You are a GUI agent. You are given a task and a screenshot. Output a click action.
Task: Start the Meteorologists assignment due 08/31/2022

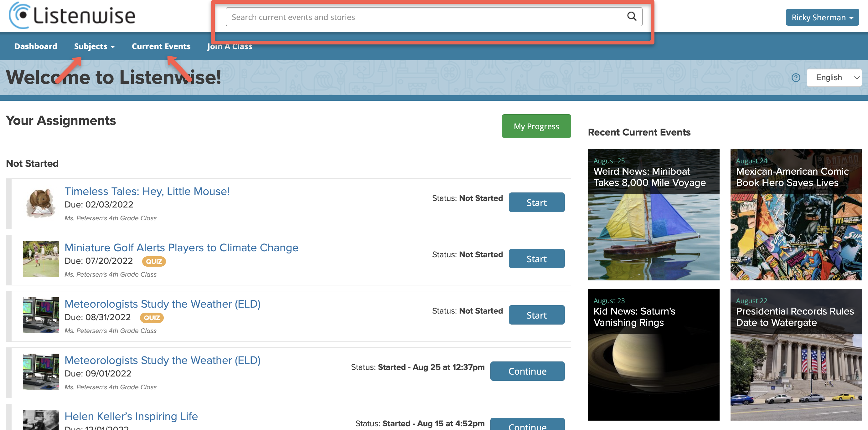(x=536, y=315)
